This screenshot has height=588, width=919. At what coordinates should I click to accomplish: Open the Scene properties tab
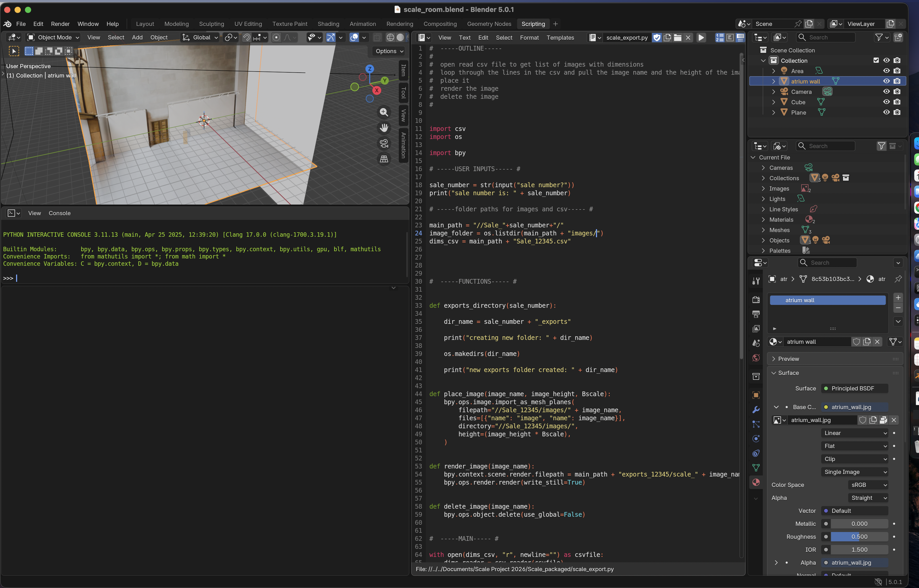coord(756,343)
